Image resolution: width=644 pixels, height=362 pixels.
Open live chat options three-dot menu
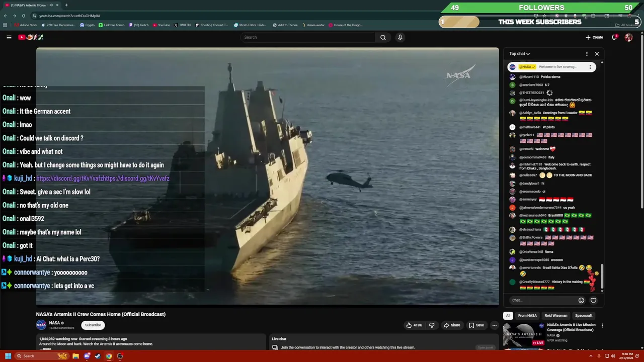click(587, 54)
